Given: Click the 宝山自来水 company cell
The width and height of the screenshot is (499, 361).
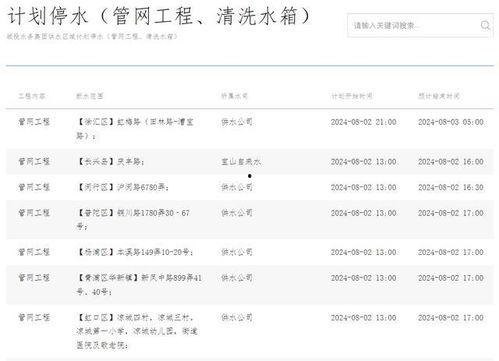Looking at the screenshot, I should (x=241, y=162).
